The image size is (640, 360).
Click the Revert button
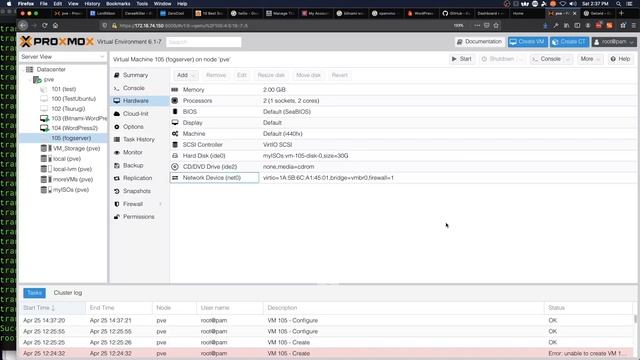tap(340, 75)
